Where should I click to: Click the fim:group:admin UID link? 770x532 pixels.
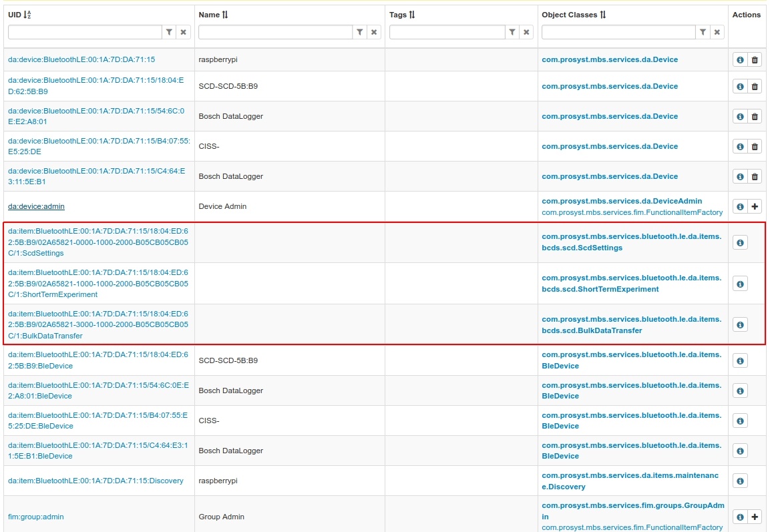coord(35,517)
